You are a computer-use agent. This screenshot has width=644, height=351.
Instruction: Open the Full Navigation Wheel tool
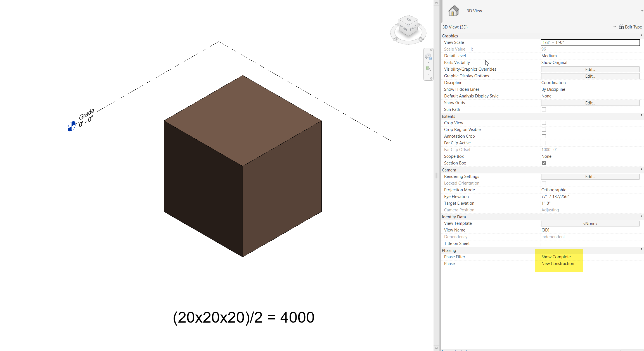tap(428, 57)
